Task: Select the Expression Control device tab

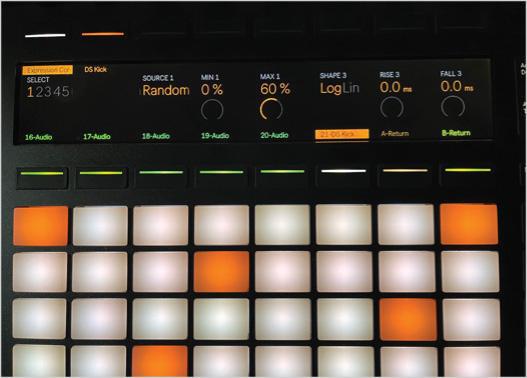Action: 47,70
